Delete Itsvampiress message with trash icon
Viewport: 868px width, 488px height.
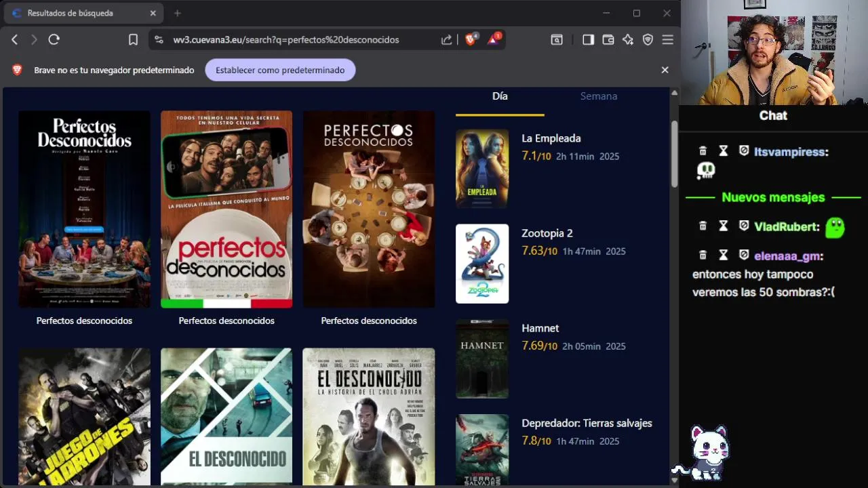click(x=703, y=151)
